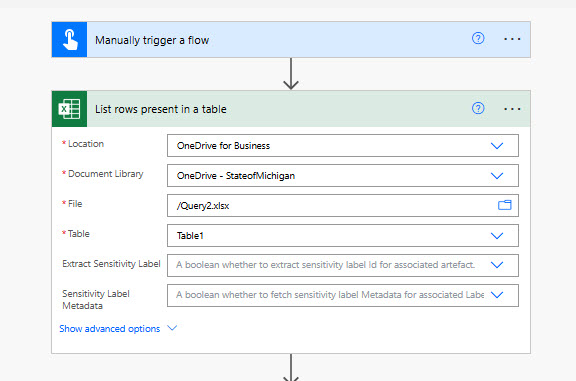Image resolution: width=576 pixels, height=381 pixels.
Task: Open help for Manually trigger a flow
Action: 478,38
